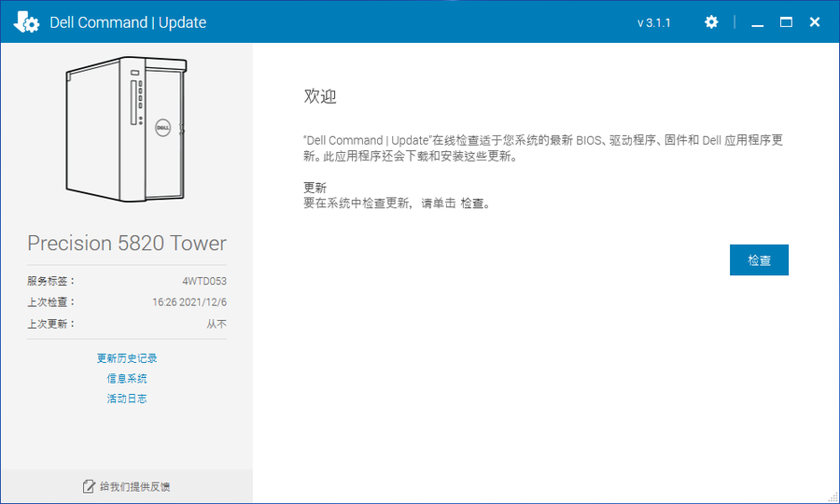Click the Dell Command | Update title text

(128, 22)
